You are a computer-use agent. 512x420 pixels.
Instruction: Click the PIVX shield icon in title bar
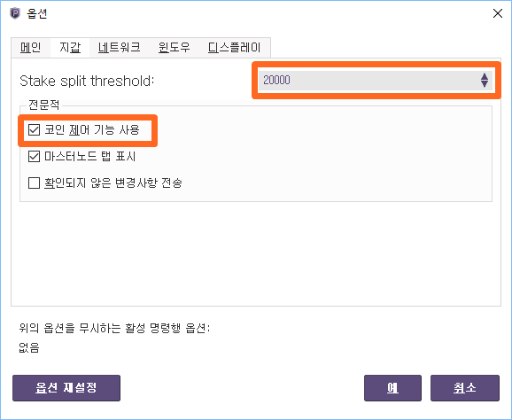(x=15, y=13)
